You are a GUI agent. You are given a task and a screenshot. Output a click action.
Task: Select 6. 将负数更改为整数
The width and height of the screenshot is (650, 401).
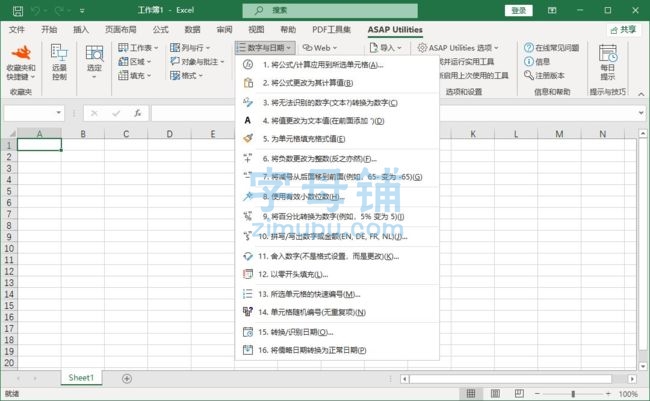click(337, 159)
